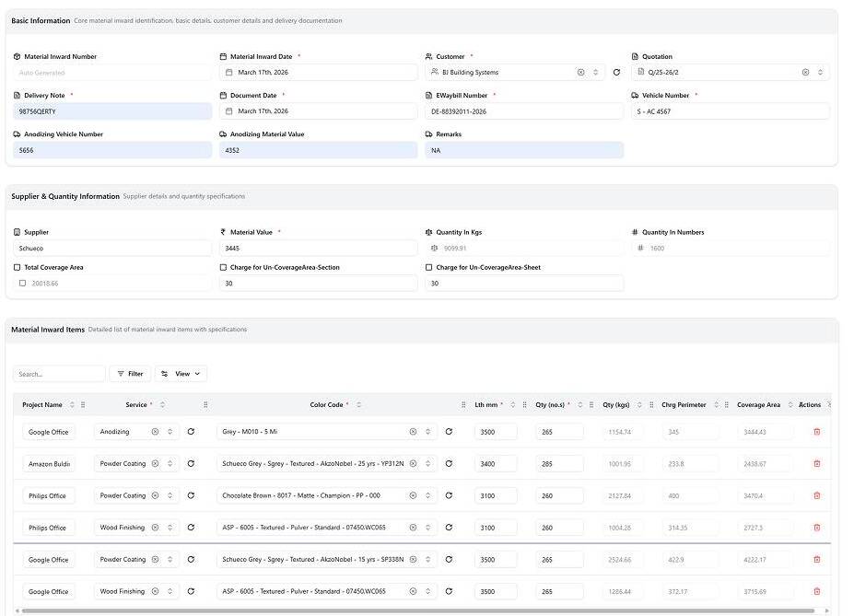Open the View dropdown
This screenshot has width=854, height=616.
click(x=181, y=374)
